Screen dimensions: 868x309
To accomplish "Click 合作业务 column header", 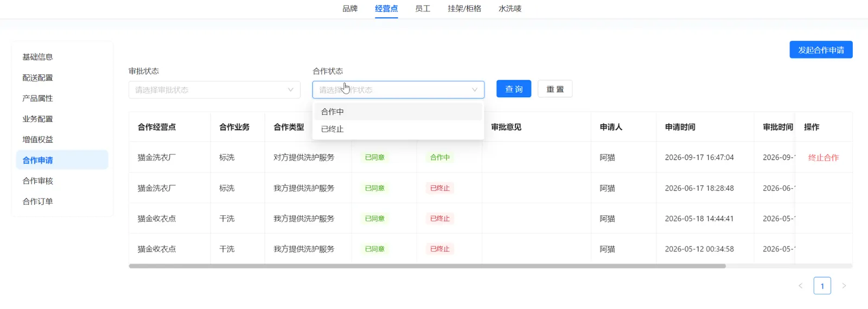I will tap(234, 127).
